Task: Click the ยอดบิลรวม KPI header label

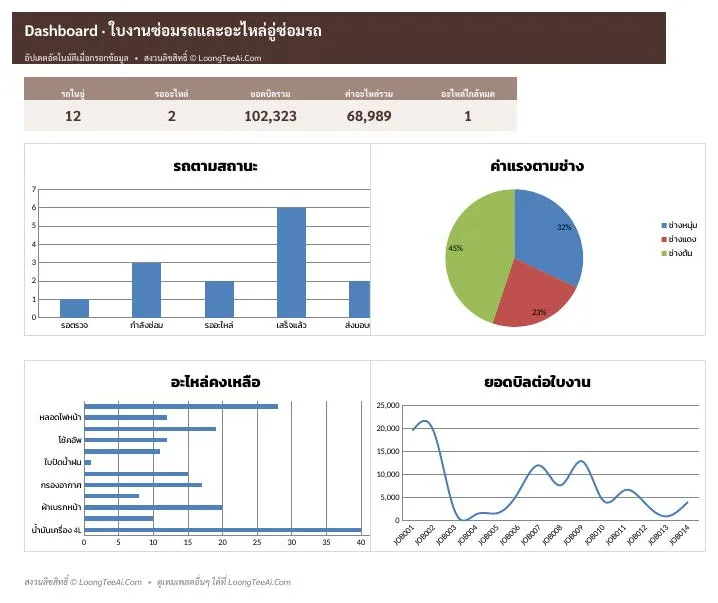Action: [x=270, y=93]
